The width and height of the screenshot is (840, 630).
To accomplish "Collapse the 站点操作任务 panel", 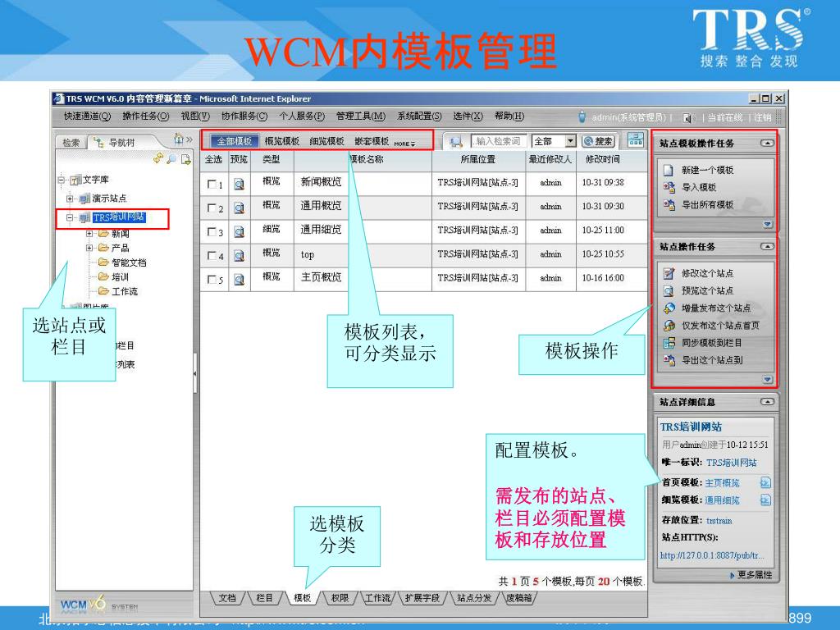I will point(767,246).
